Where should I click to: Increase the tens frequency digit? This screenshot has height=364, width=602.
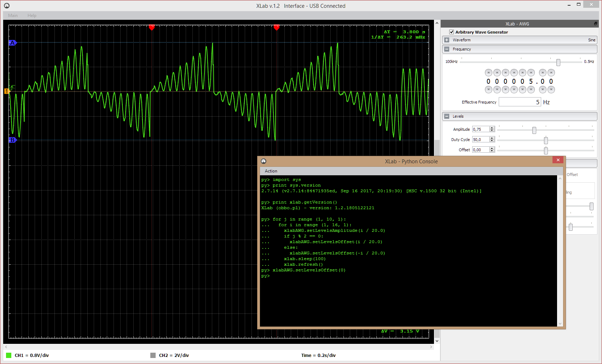[x=522, y=73]
